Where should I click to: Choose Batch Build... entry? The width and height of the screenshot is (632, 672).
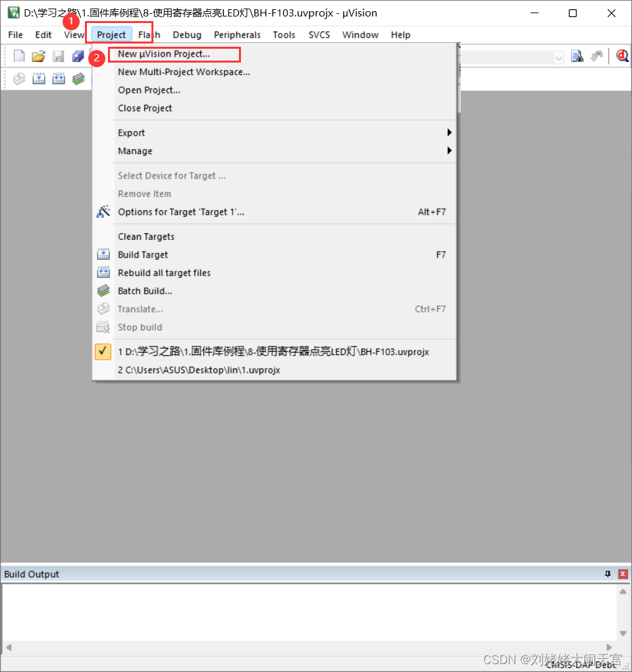point(274,291)
